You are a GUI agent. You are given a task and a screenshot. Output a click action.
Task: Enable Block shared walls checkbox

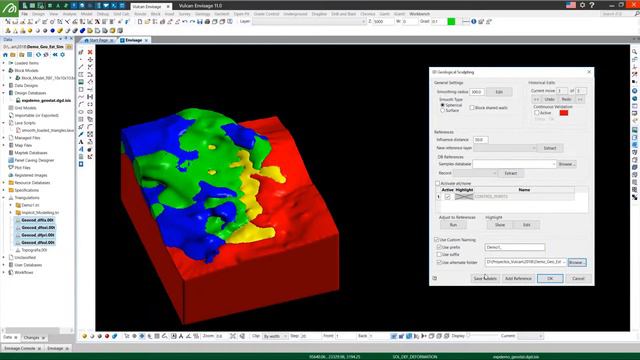point(472,108)
